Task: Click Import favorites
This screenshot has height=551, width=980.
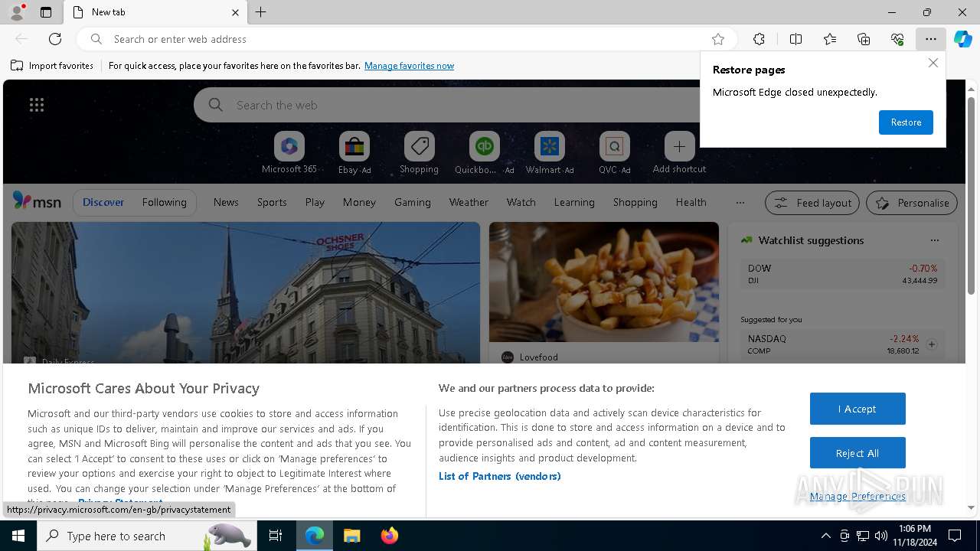Action: [52, 66]
